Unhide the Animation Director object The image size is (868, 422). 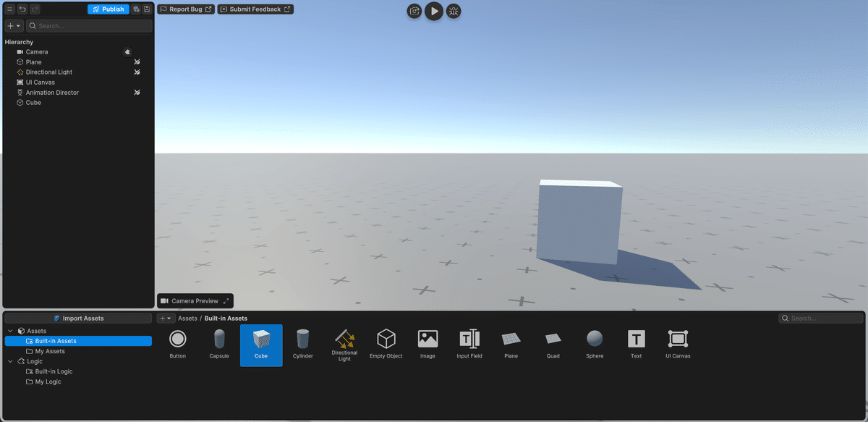click(137, 92)
